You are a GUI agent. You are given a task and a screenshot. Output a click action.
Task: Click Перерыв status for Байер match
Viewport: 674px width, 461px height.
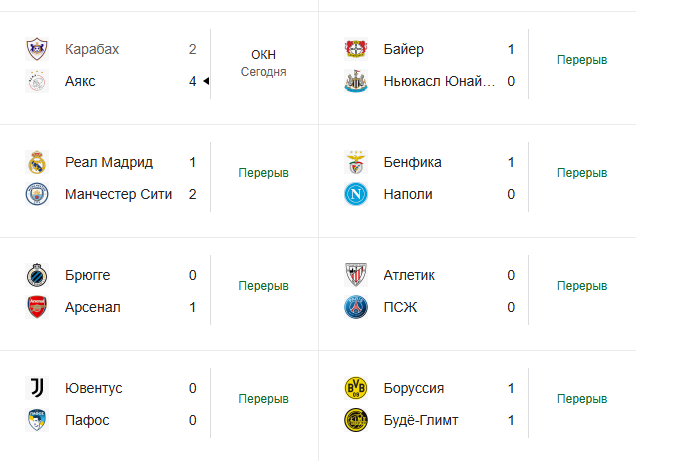tap(582, 60)
